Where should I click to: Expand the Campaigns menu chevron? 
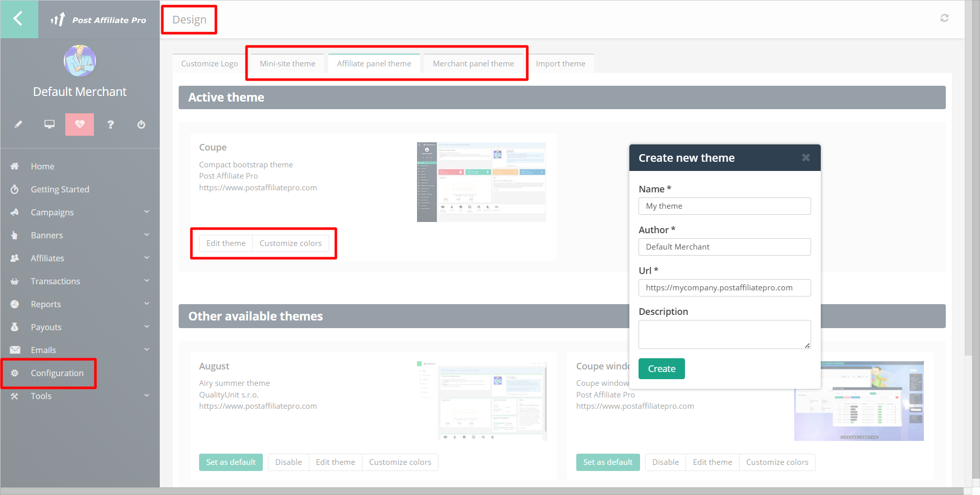point(146,212)
